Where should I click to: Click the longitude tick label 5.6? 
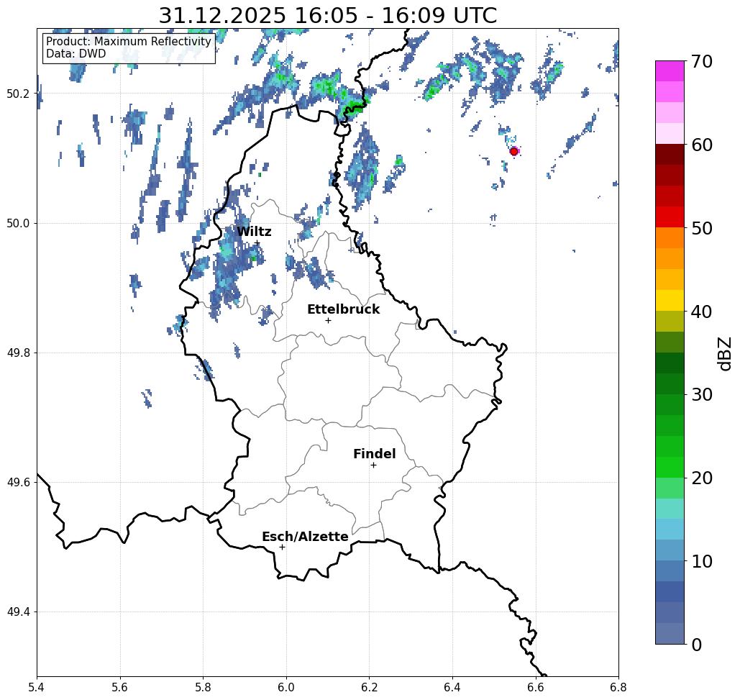[120, 687]
